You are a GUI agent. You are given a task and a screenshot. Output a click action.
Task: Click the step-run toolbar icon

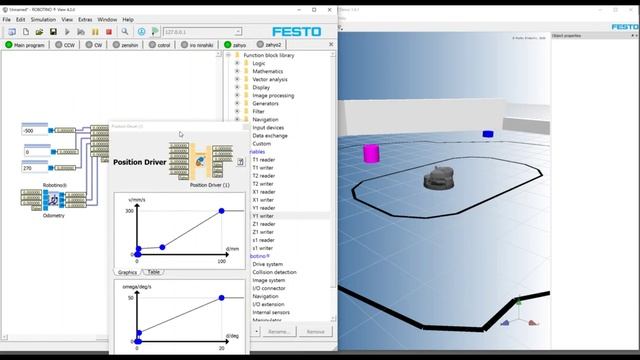tap(81, 32)
